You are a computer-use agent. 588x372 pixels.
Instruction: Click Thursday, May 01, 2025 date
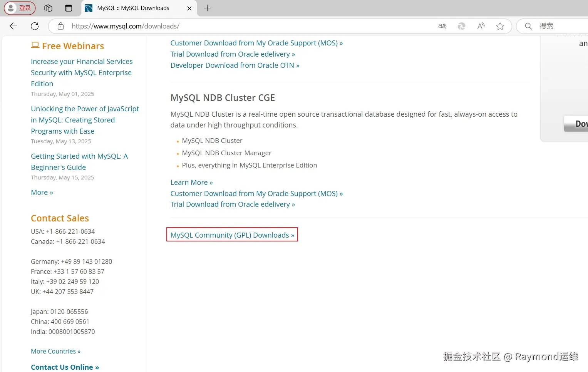(62, 94)
